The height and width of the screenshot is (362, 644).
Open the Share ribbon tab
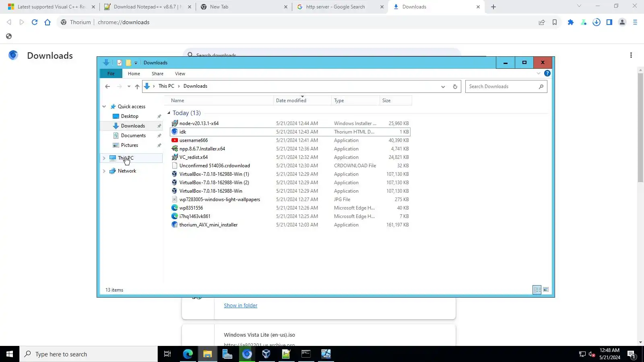(x=157, y=74)
